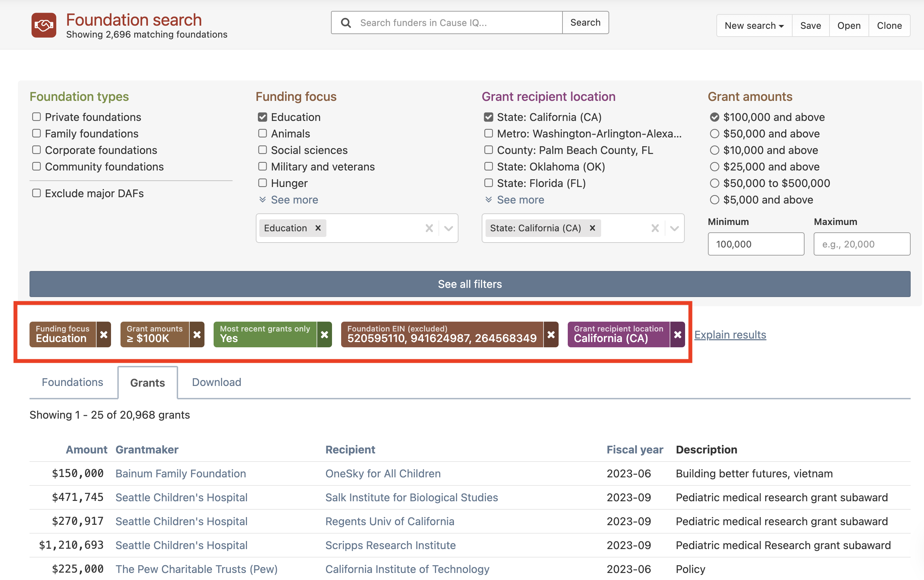Remove the State: California chip in location box
The height and width of the screenshot is (580, 924).
pos(592,228)
